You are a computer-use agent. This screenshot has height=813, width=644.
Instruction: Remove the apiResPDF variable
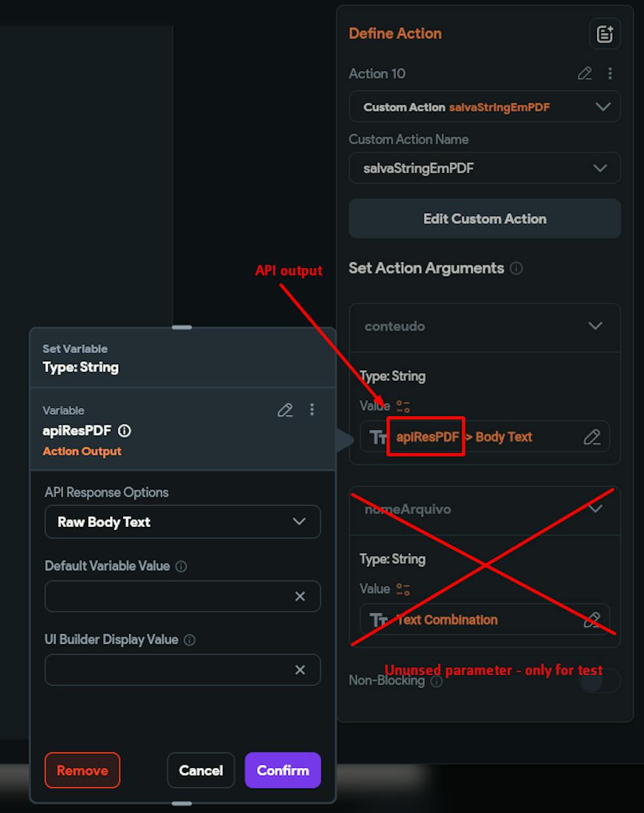click(82, 770)
